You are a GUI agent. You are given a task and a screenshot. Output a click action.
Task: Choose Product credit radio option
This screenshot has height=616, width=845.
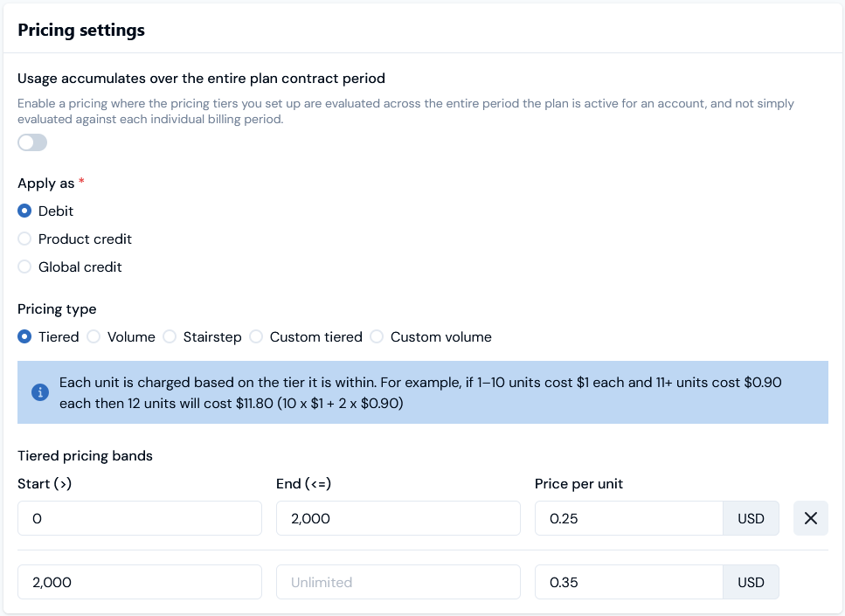click(x=24, y=239)
